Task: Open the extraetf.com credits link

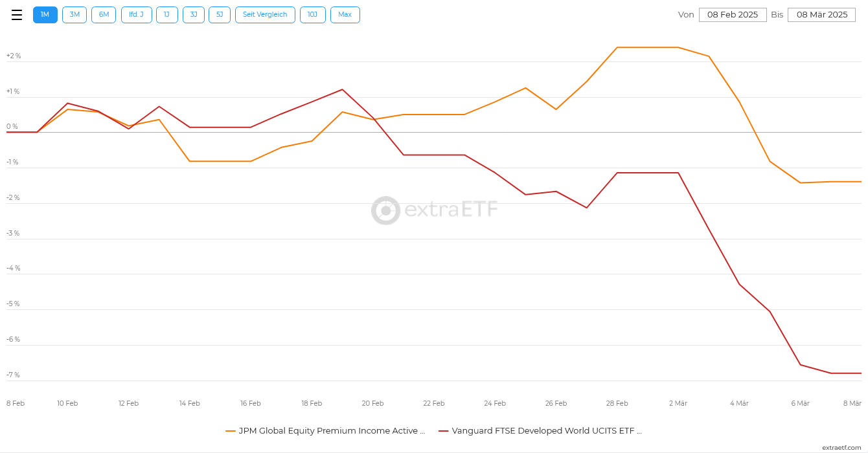Action: click(841, 448)
